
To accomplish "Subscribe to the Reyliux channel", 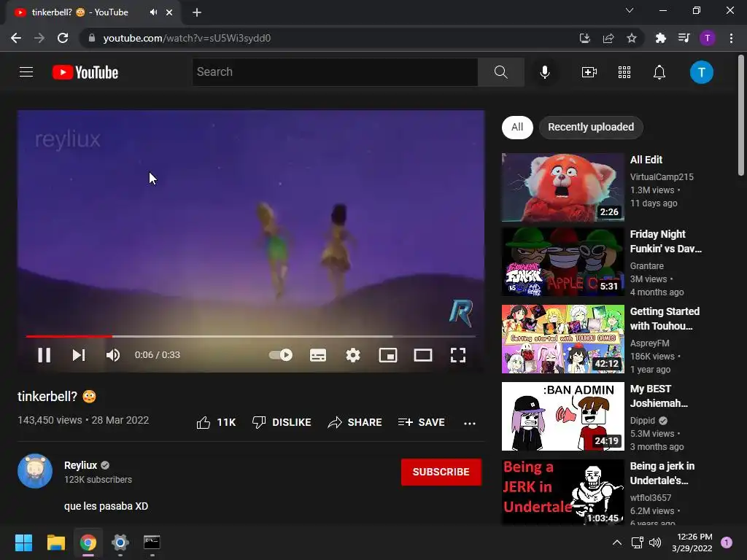I will click(441, 472).
